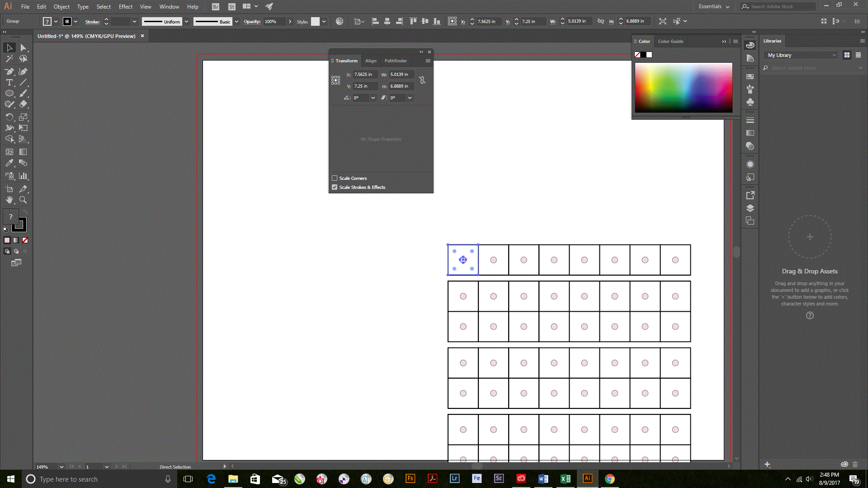The height and width of the screenshot is (488, 868).
Task: Select the Magic Wand tool
Action: click(x=9, y=59)
